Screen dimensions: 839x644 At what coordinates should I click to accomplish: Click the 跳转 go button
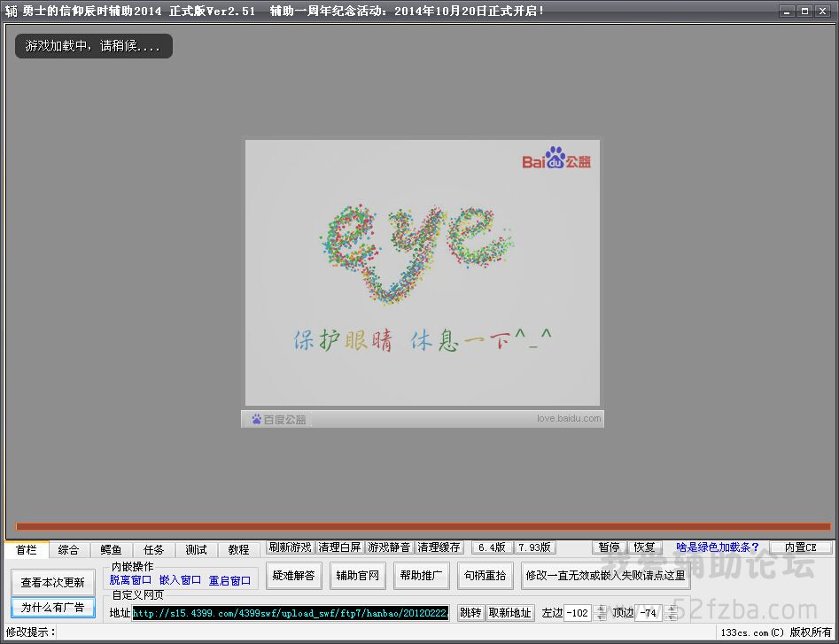click(x=470, y=613)
